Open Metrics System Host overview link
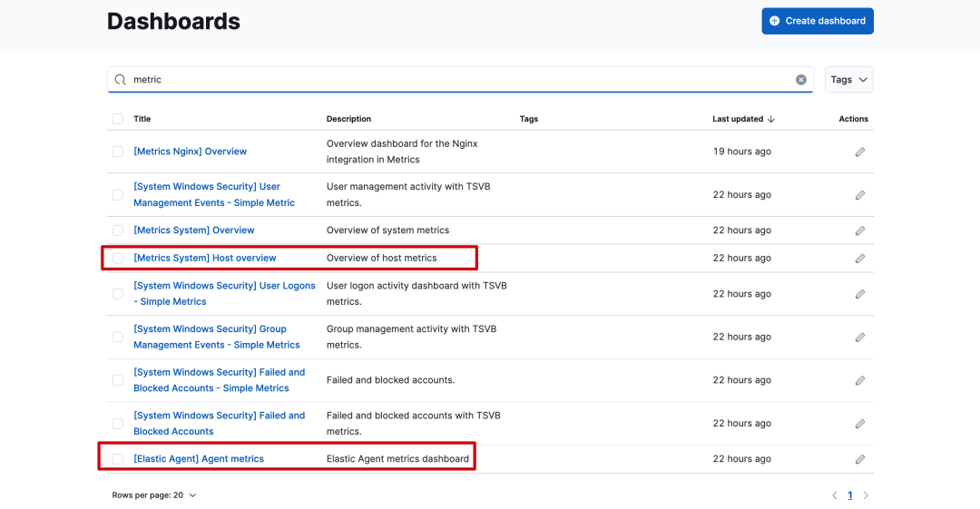 point(204,259)
